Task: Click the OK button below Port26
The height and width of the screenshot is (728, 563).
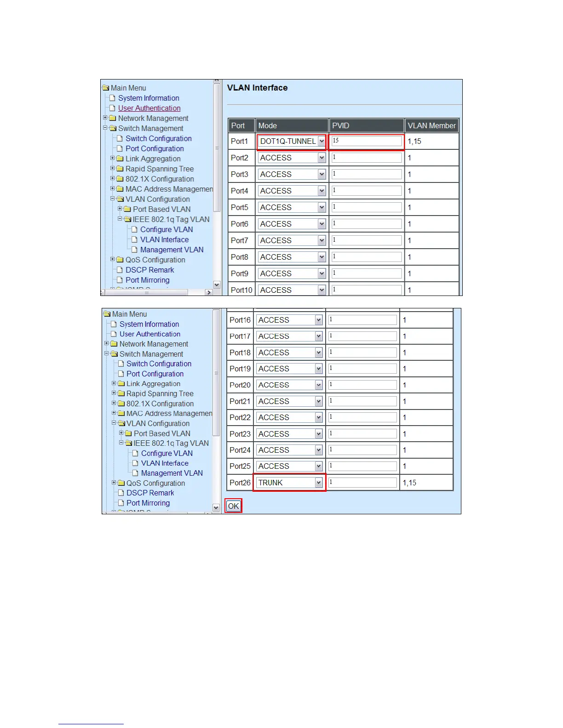Action: [x=234, y=506]
